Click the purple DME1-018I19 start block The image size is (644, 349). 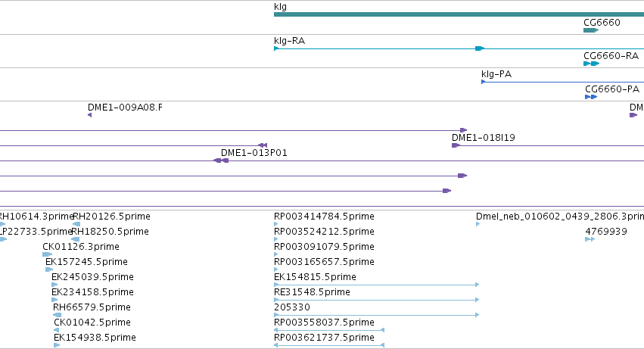[x=456, y=145]
